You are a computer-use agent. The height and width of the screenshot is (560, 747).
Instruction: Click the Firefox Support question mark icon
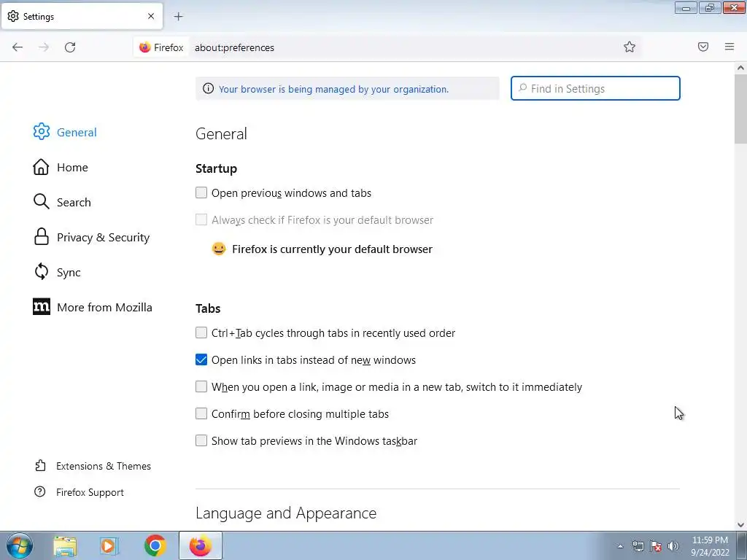click(40, 492)
